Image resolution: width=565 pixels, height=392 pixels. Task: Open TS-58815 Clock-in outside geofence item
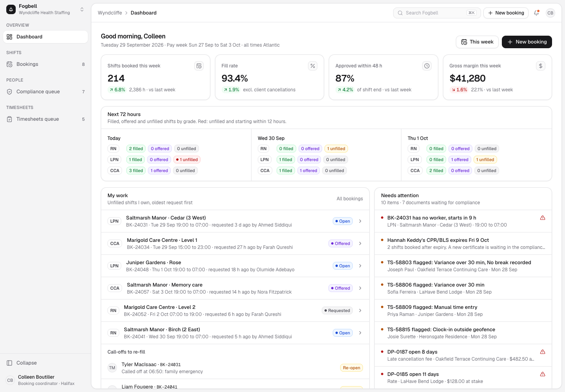[x=463, y=333]
